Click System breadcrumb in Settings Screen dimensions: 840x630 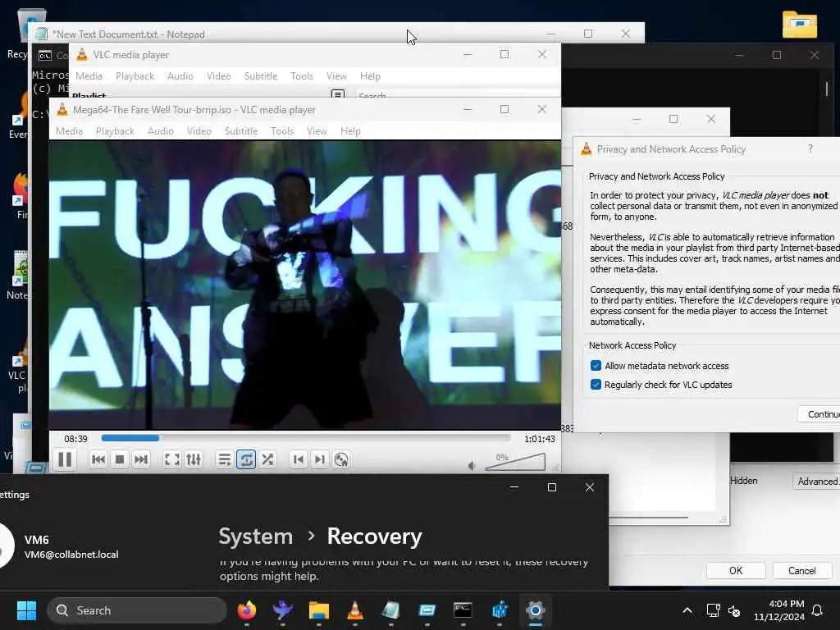click(256, 536)
